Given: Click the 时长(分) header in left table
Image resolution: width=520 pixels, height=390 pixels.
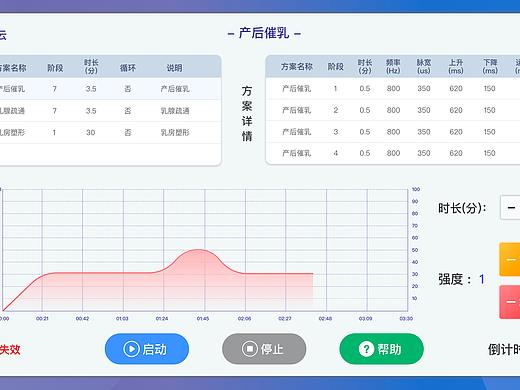Looking at the screenshot, I should click(x=91, y=66).
